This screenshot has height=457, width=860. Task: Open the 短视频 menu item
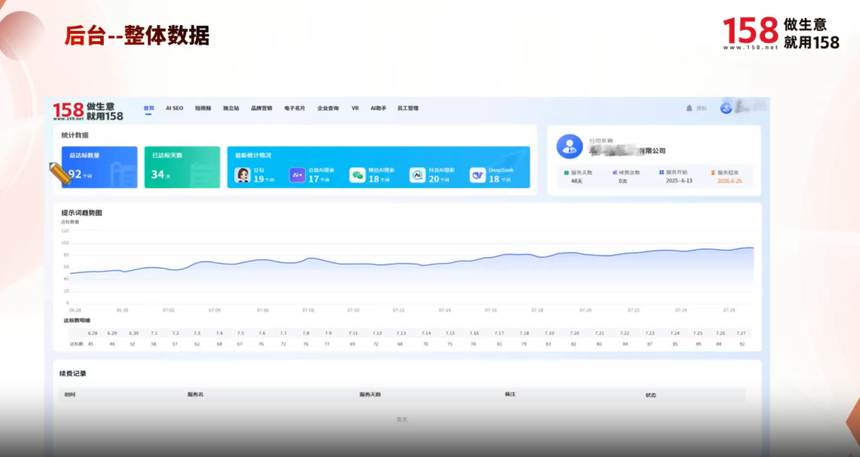pyautogui.click(x=203, y=109)
